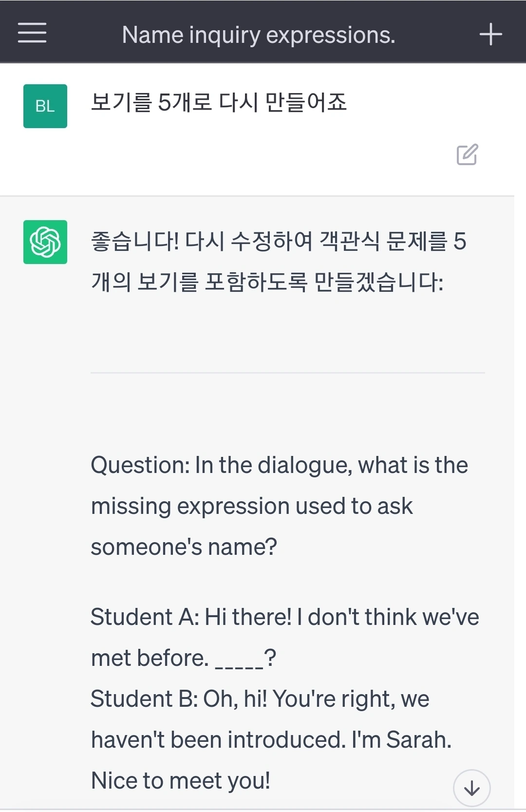This screenshot has width=526, height=812.
Task: Click the line Question: In the dialogue
Action: click(279, 465)
